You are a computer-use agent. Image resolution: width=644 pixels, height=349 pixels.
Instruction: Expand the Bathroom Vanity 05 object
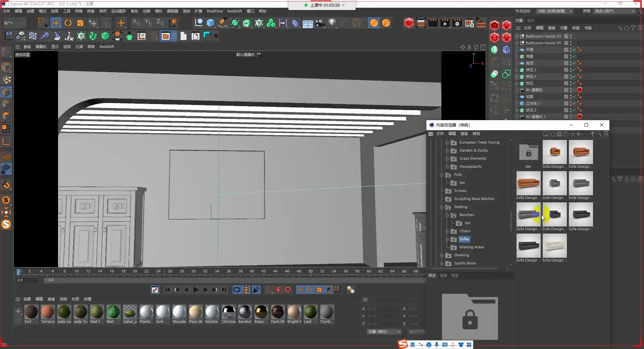pos(517,43)
